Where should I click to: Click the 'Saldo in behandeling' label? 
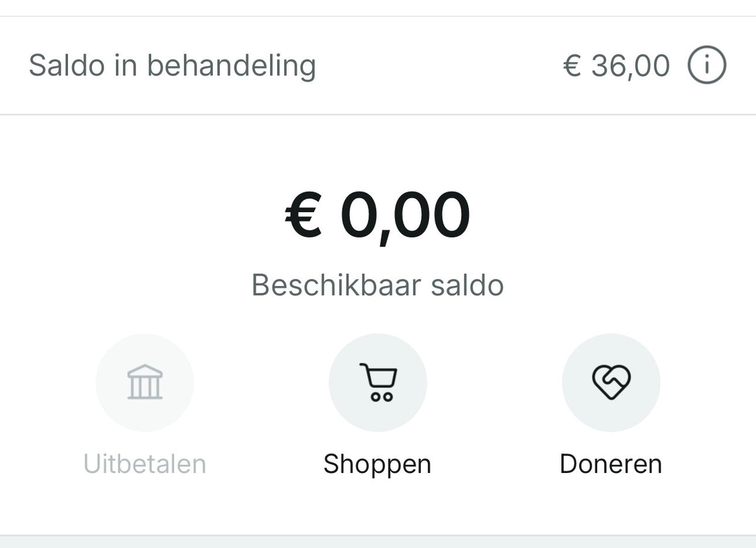(x=172, y=66)
